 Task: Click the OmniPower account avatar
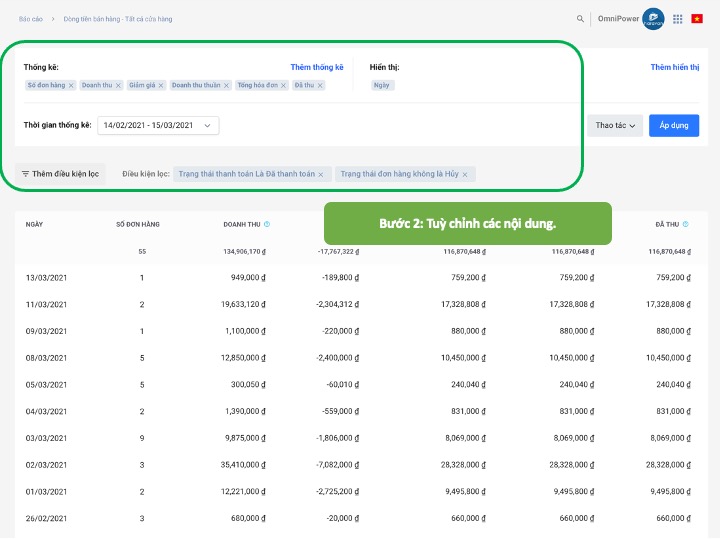[653, 18]
